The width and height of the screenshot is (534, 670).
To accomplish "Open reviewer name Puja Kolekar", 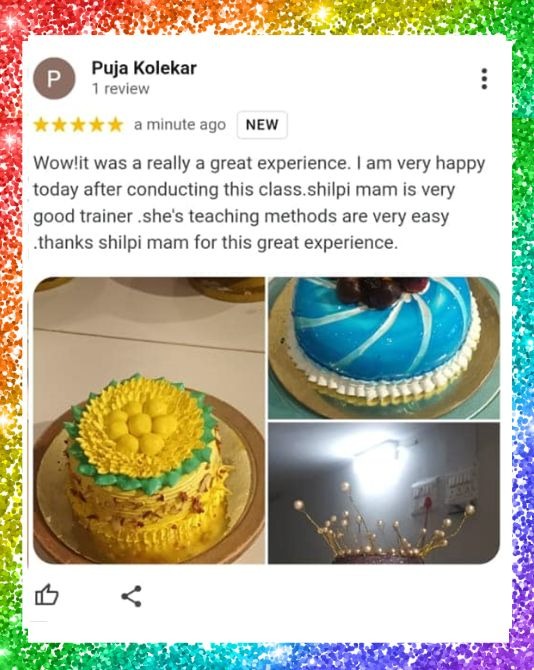I will coord(144,68).
